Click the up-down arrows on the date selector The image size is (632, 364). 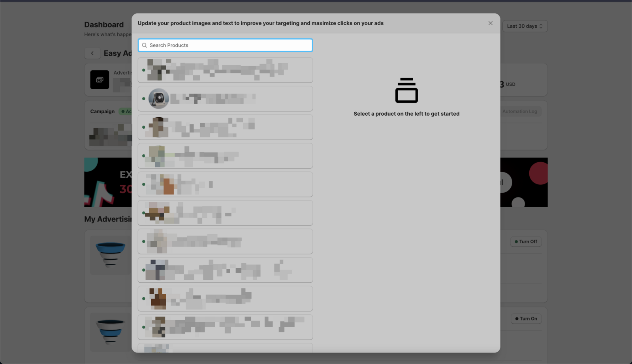[541, 26]
